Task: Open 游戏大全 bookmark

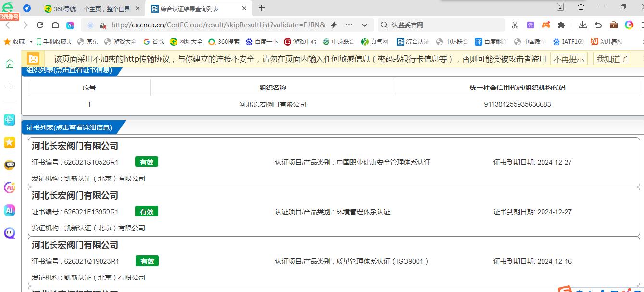Action: (120, 42)
